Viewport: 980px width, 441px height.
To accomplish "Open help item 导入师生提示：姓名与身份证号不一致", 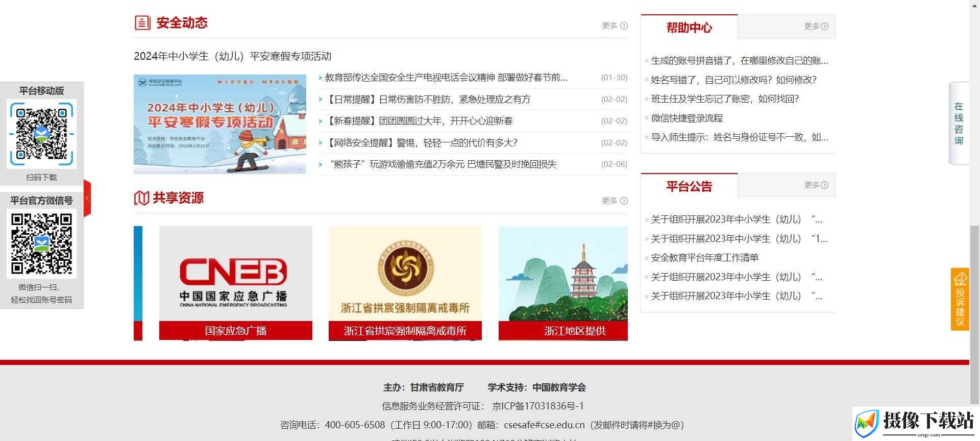I will pos(740,137).
